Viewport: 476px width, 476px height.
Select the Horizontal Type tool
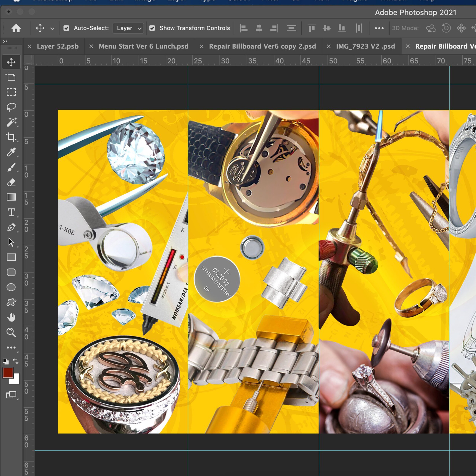point(11,212)
